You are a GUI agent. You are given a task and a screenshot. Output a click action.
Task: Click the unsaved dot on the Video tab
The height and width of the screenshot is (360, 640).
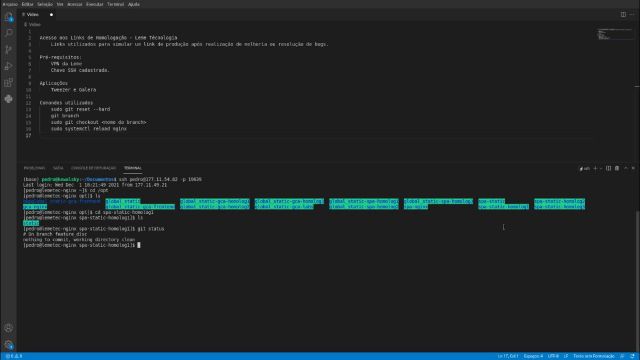pos(51,15)
